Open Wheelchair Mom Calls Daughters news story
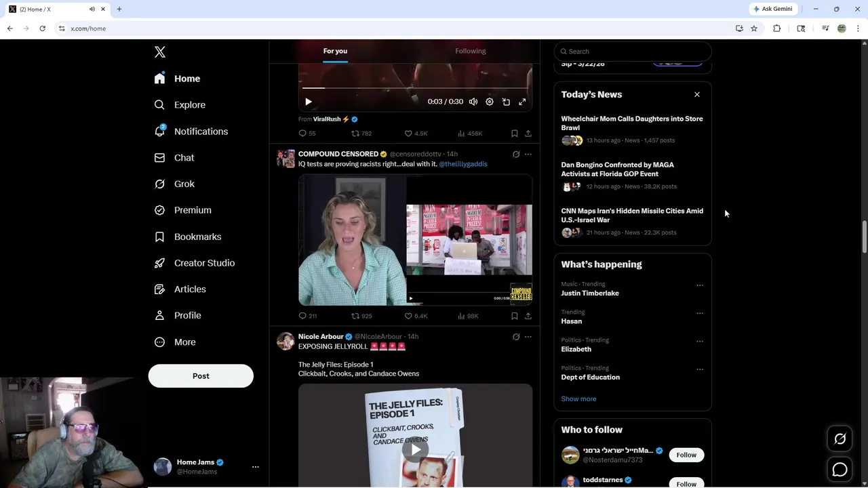This screenshot has height=488, width=868. point(633,129)
